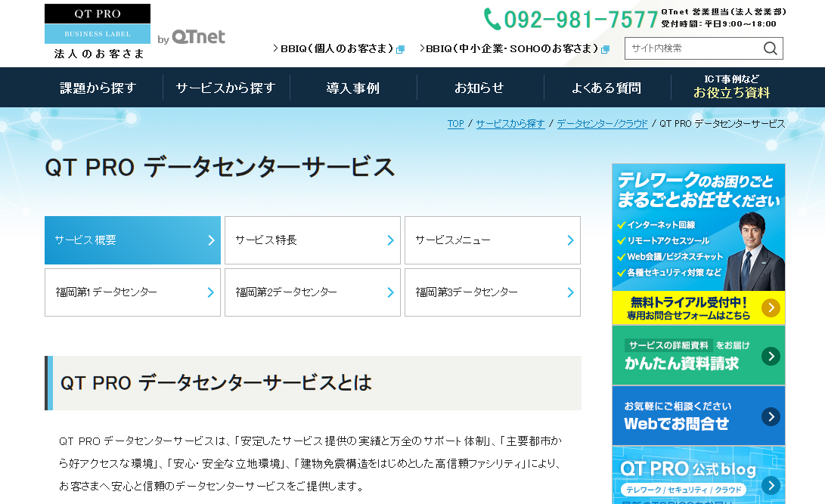825x504 pixels.
Task: Click the サービスから探す breadcrumb link
Action: pyautogui.click(x=510, y=123)
